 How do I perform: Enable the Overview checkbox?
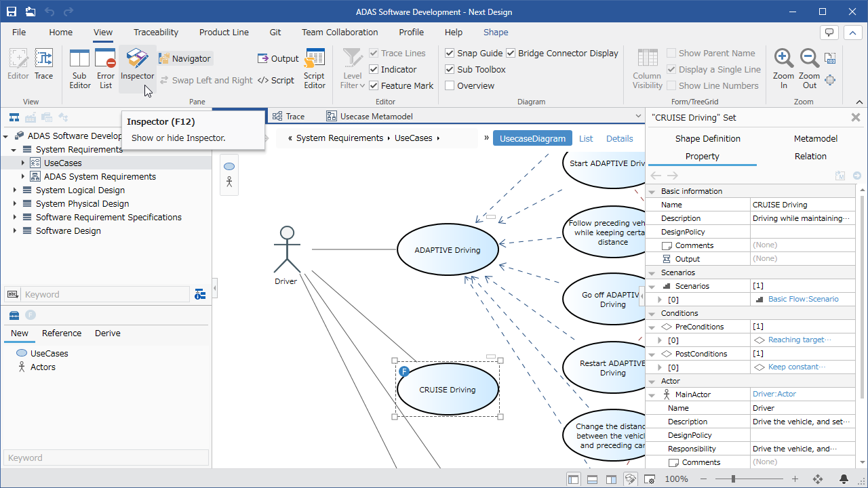[450, 85]
